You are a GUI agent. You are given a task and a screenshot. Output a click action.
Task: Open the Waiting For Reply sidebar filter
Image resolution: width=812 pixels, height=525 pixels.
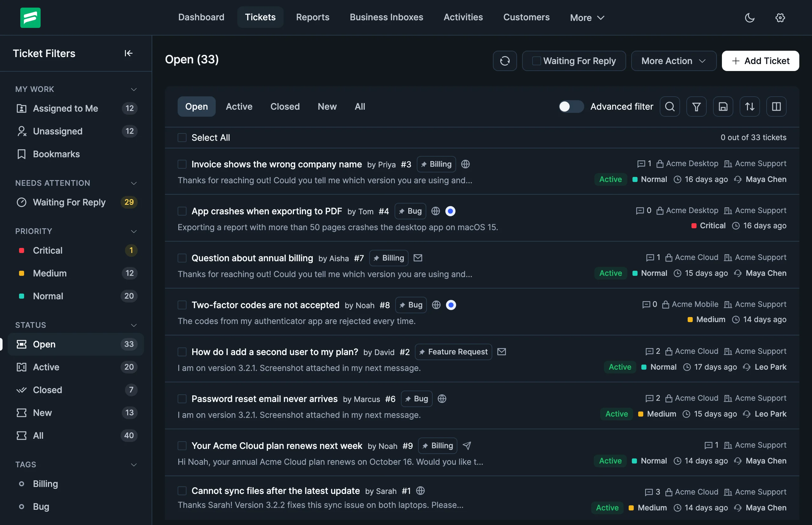click(x=76, y=202)
